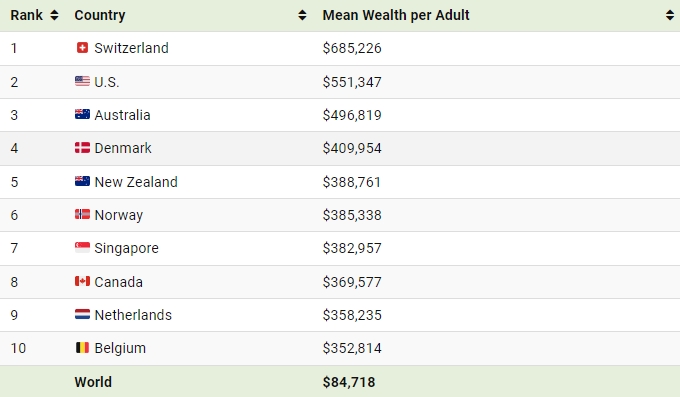Screen dimensions: 680x397
Task: Click the Denmark flag icon
Action: click(82, 148)
